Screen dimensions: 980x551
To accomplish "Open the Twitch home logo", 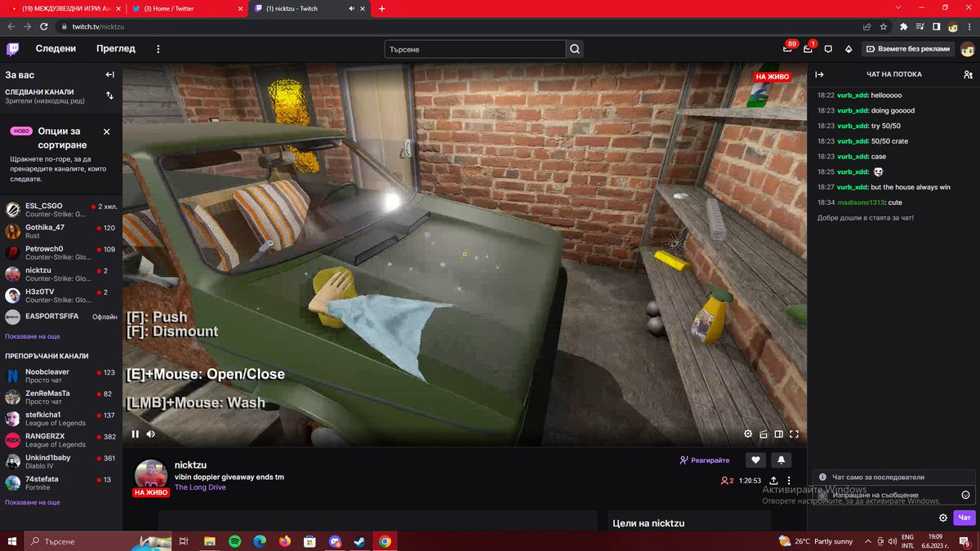I will point(13,49).
